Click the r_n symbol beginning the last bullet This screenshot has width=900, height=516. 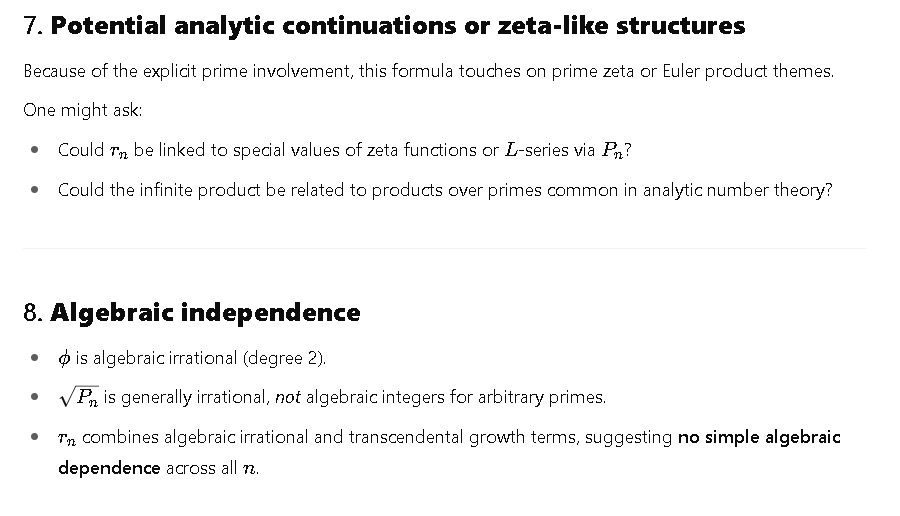point(67,439)
